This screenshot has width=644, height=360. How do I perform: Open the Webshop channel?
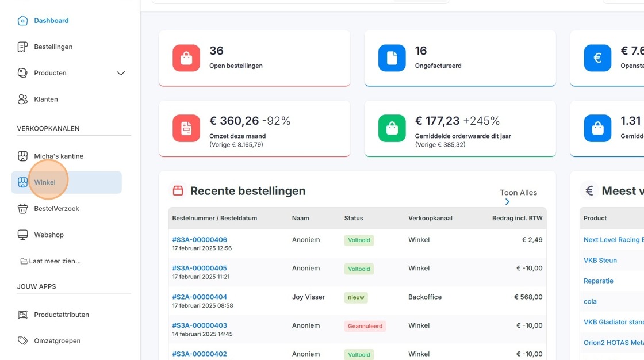point(49,235)
